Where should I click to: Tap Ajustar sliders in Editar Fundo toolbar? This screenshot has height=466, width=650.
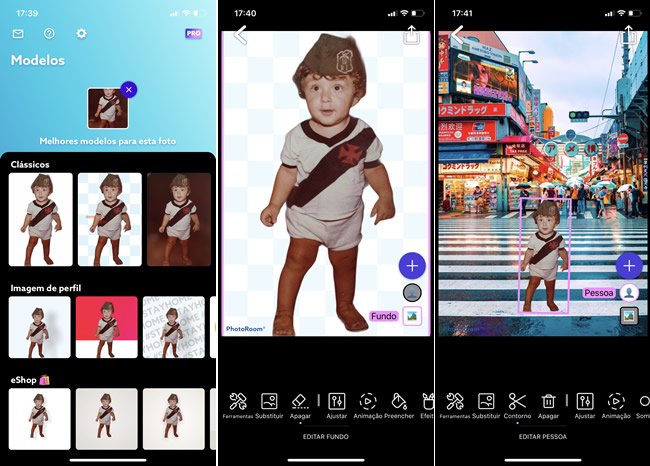(x=336, y=405)
